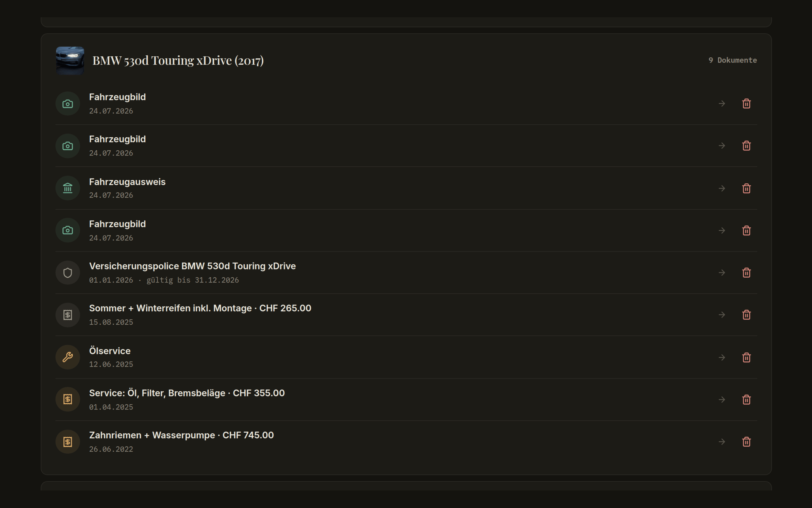Delete the Zahnriemen + Wasserpumpe CHF 745.00 receipt
This screenshot has width=812, height=508.
(746, 441)
